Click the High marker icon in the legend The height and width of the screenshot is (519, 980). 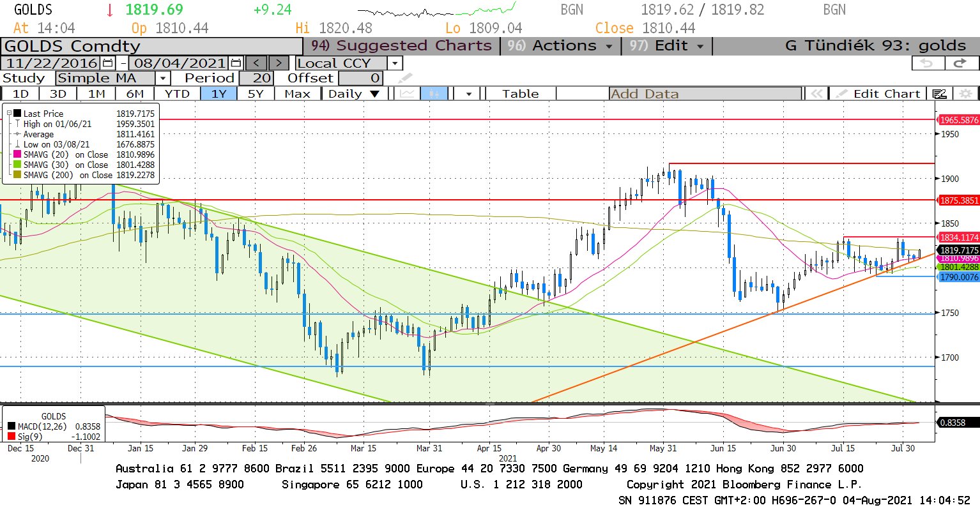pos(18,124)
